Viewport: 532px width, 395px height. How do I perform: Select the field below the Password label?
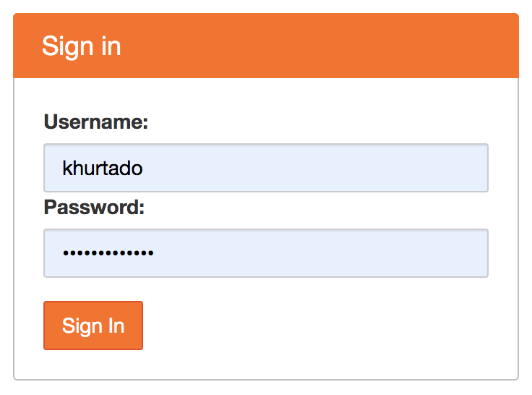point(265,253)
